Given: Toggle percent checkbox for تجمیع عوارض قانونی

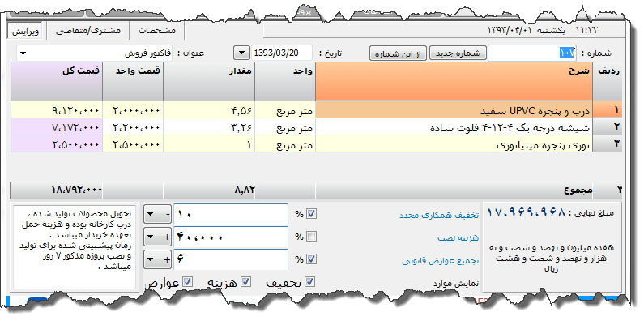Looking at the screenshot, I should tap(311, 259).
